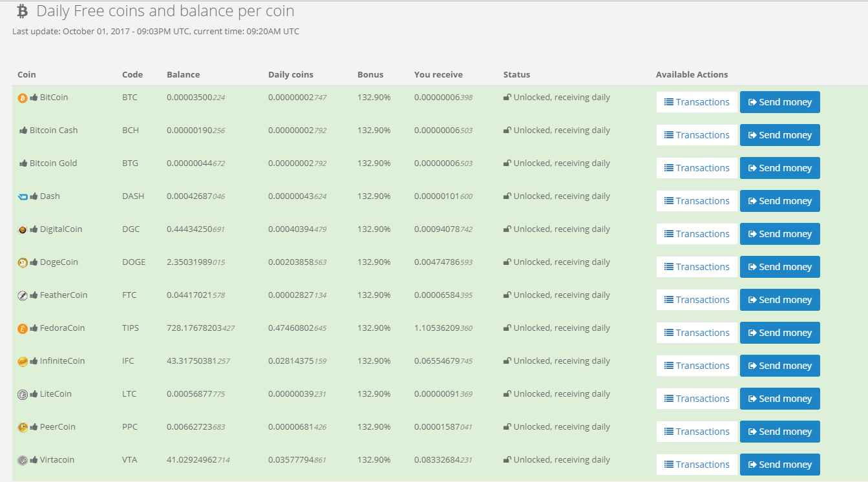The width and height of the screenshot is (868, 482).
Task: Click the unlocked padlock icon in Dash row
Action: point(507,196)
